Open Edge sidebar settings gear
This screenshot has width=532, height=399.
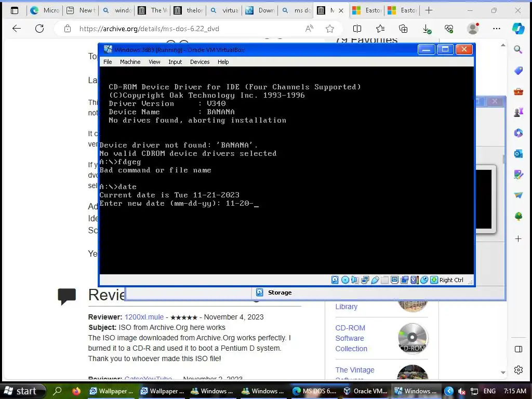tap(518, 370)
